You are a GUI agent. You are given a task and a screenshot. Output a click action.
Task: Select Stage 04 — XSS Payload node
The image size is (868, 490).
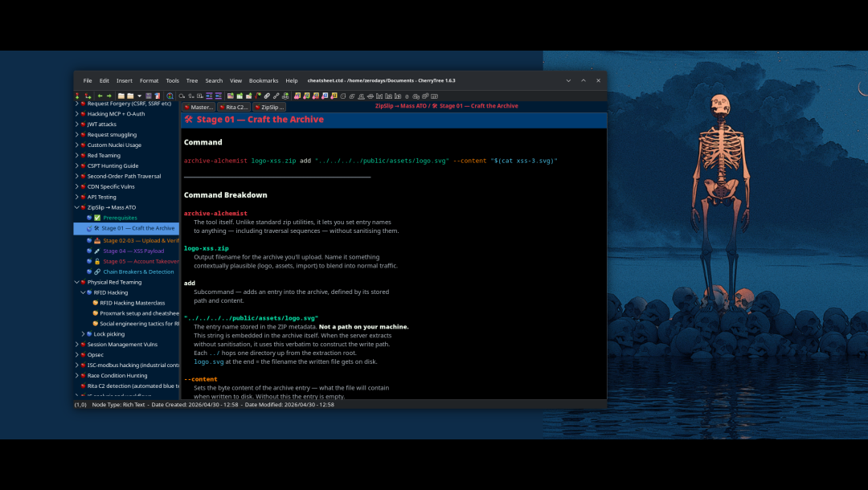pyautogui.click(x=133, y=251)
